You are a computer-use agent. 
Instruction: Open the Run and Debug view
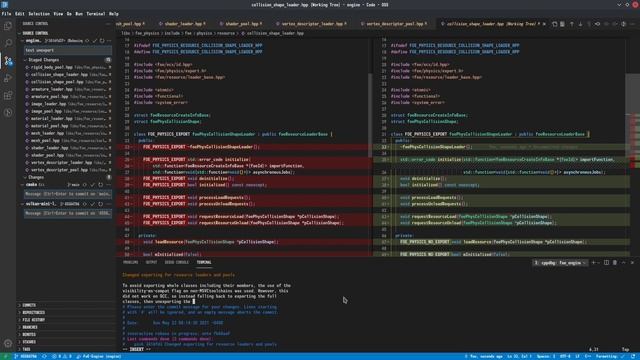[8, 78]
